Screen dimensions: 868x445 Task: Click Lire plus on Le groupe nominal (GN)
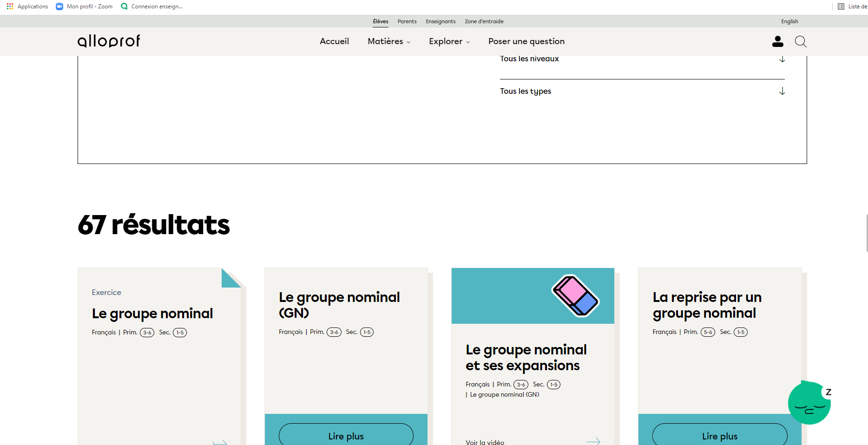point(346,436)
